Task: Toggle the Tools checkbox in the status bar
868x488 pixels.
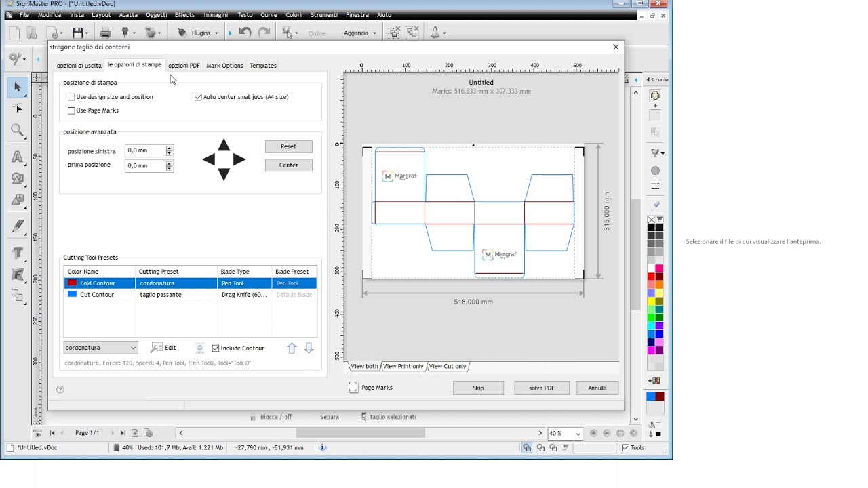Action: point(625,448)
